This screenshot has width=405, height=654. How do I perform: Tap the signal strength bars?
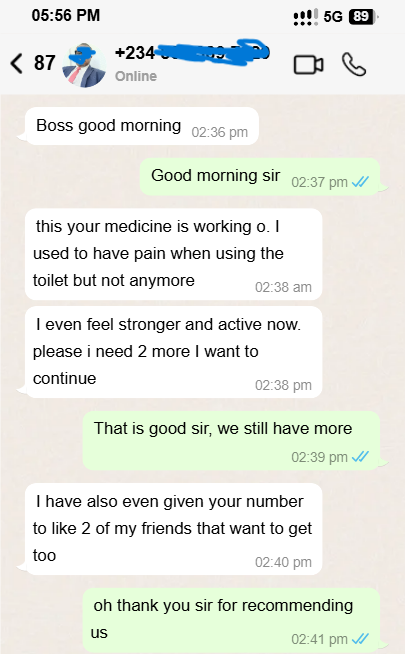(306, 17)
